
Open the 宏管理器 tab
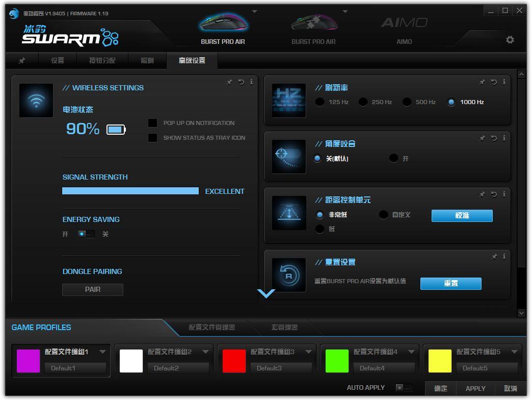(x=284, y=328)
